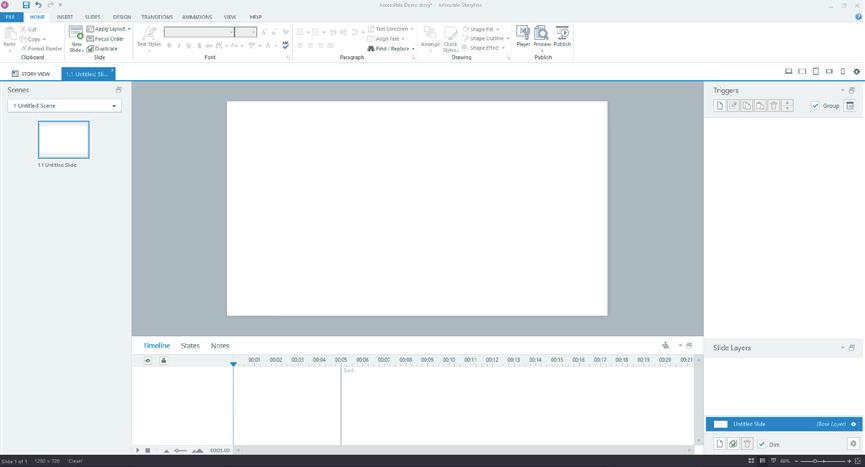Open the font name combo box
865x467 pixels.
[x=199, y=32]
